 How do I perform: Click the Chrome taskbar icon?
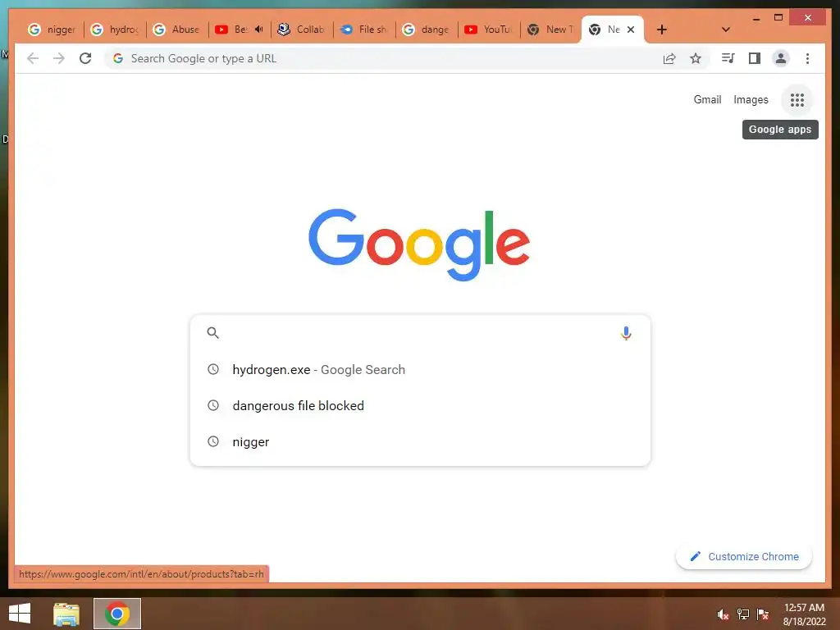[116, 614]
